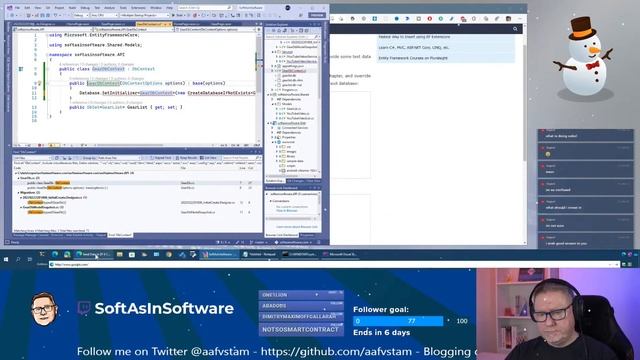The image size is (640, 360).
Task: Switch to the Properties tab beside Browser Link Dashboard
Action: pyautogui.click(x=307, y=235)
